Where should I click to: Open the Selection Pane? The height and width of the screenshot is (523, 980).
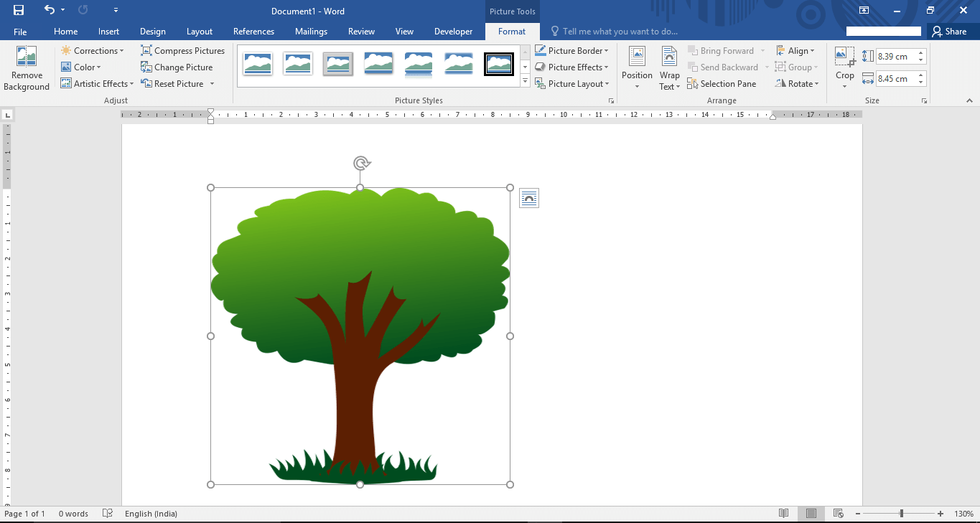(722, 84)
